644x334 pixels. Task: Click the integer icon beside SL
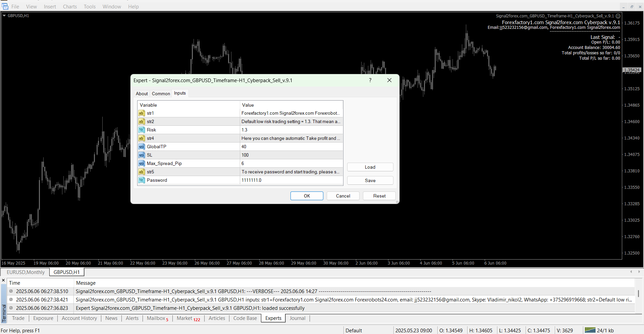tap(142, 155)
